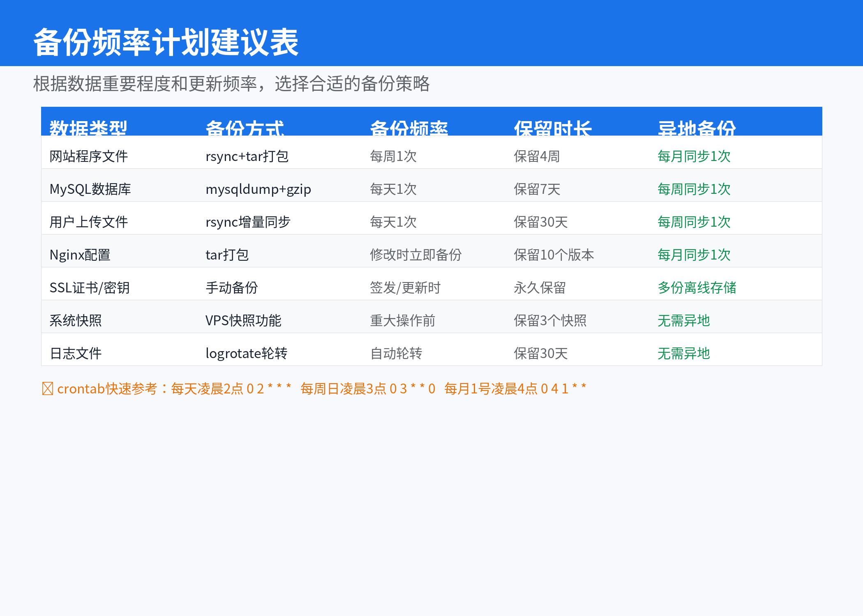
Task: Click the 备份频率 column header
Action: (x=409, y=128)
